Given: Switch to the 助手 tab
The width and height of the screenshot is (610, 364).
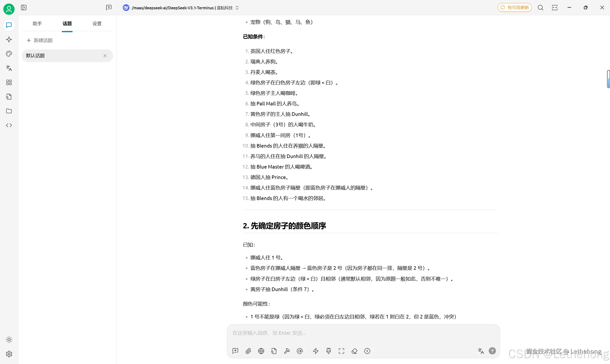Looking at the screenshot, I should (37, 24).
